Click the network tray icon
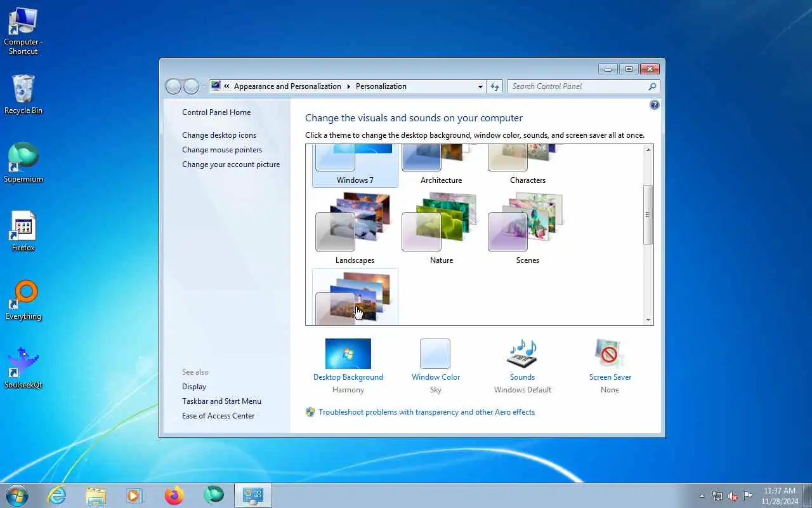The image size is (812, 508). tap(717, 496)
